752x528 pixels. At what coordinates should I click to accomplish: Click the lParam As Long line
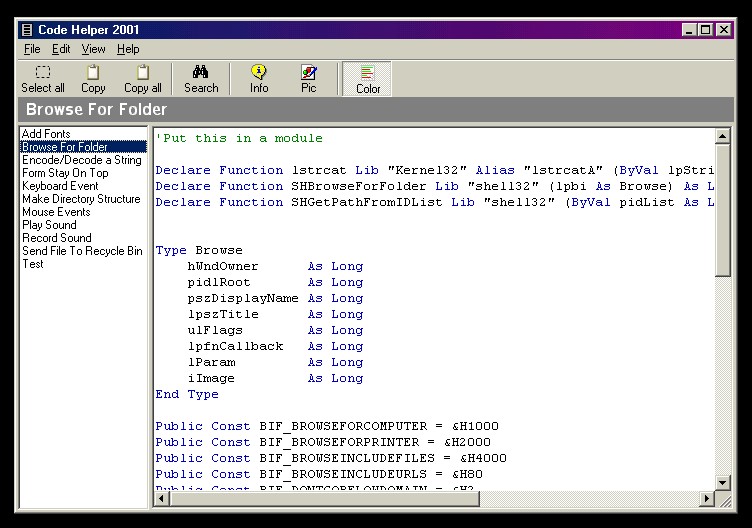275,362
